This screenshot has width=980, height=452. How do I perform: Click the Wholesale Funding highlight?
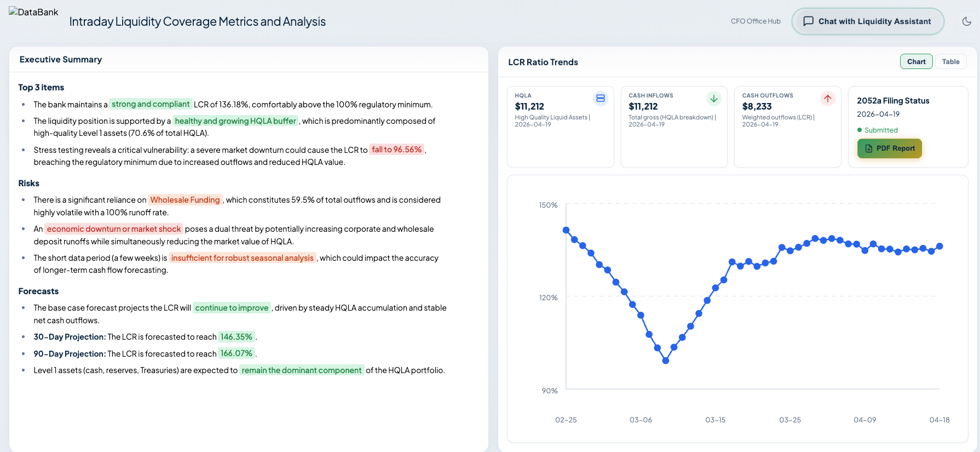[185, 200]
